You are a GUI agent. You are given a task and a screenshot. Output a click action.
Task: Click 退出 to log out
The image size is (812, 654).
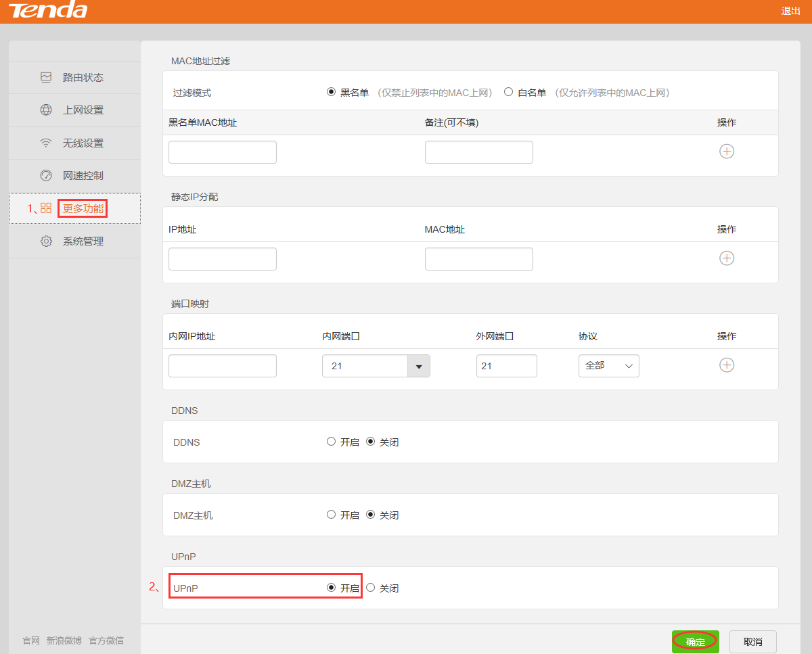(790, 11)
